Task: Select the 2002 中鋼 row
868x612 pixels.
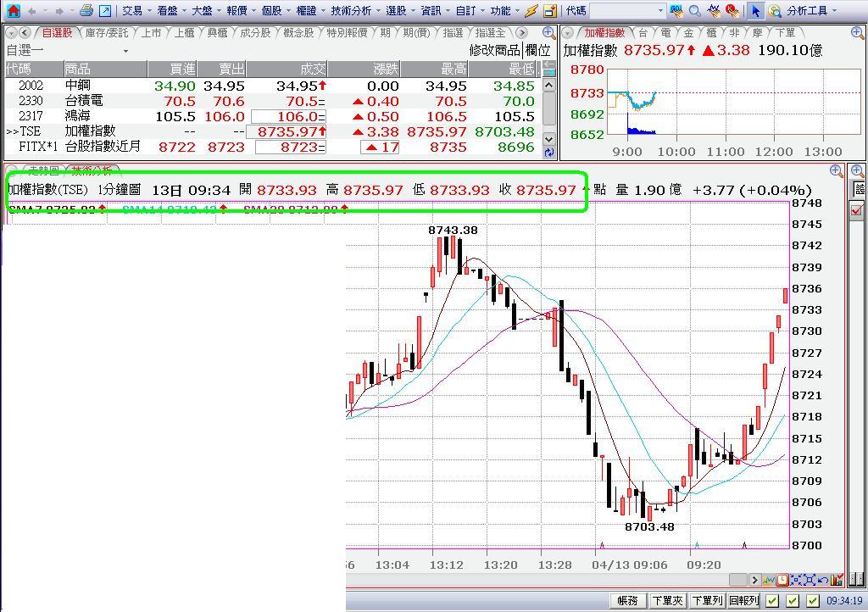Action: tap(272, 86)
